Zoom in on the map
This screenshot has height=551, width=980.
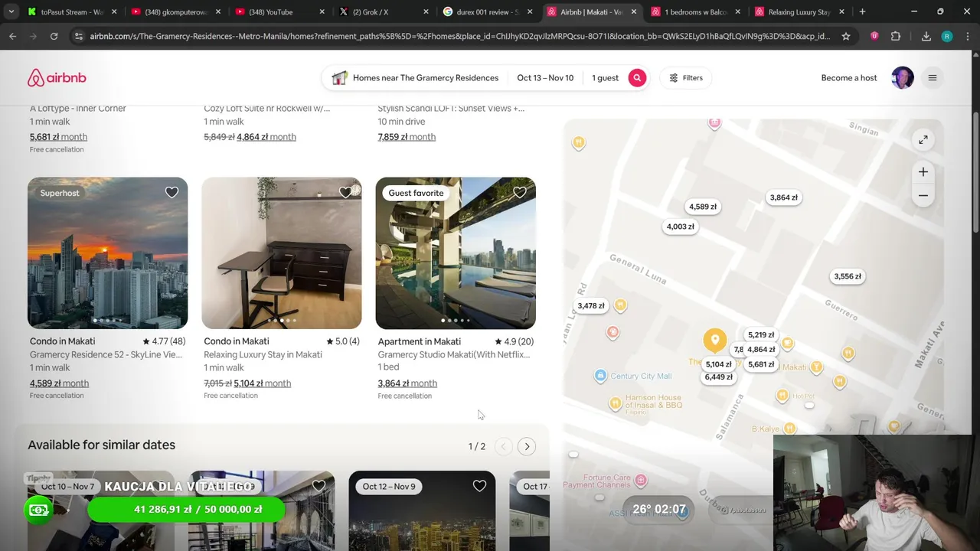coord(923,172)
